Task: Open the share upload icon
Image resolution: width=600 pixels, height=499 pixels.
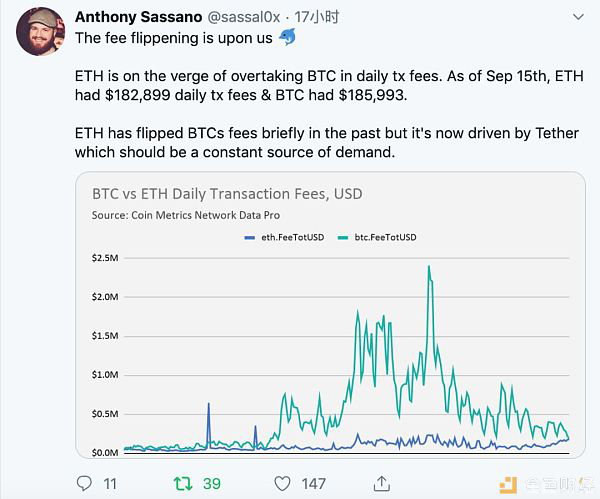Action: pyautogui.click(x=382, y=484)
